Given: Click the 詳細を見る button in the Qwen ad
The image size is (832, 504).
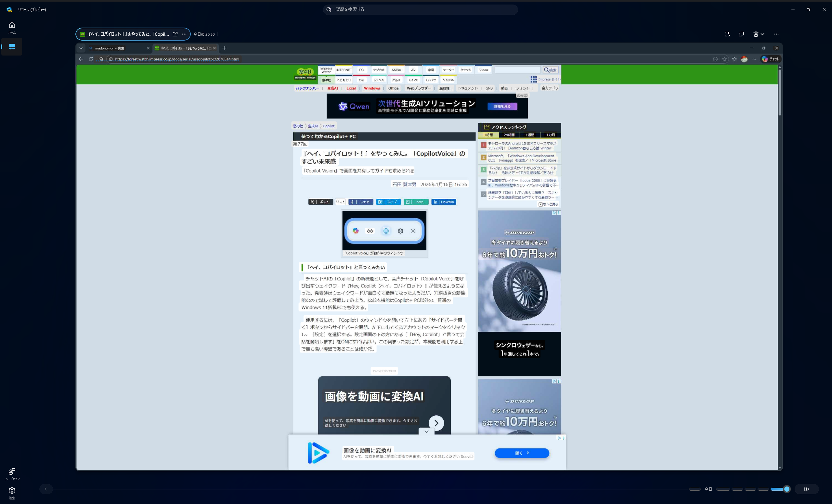Looking at the screenshot, I should (502, 106).
